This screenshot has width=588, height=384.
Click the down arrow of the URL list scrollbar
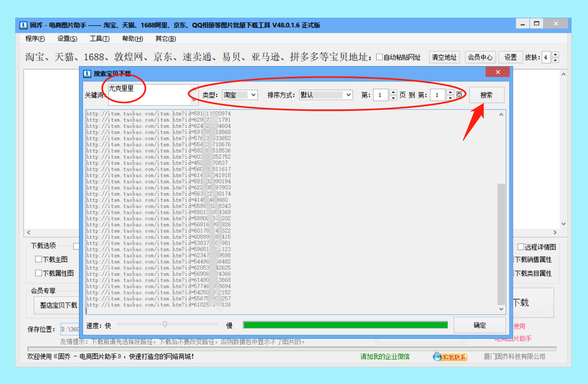point(501,309)
